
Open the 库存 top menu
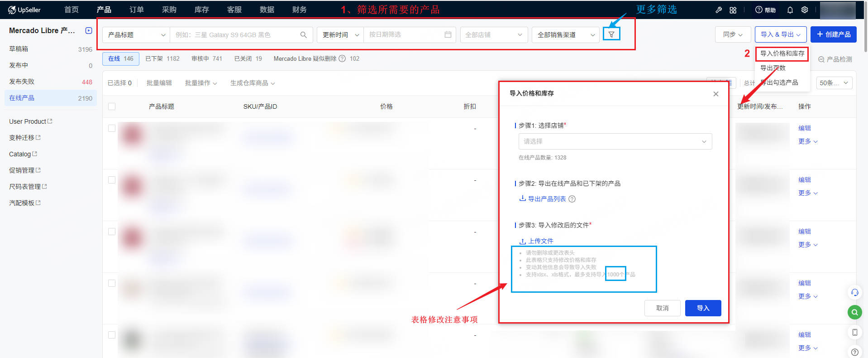pos(202,10)
